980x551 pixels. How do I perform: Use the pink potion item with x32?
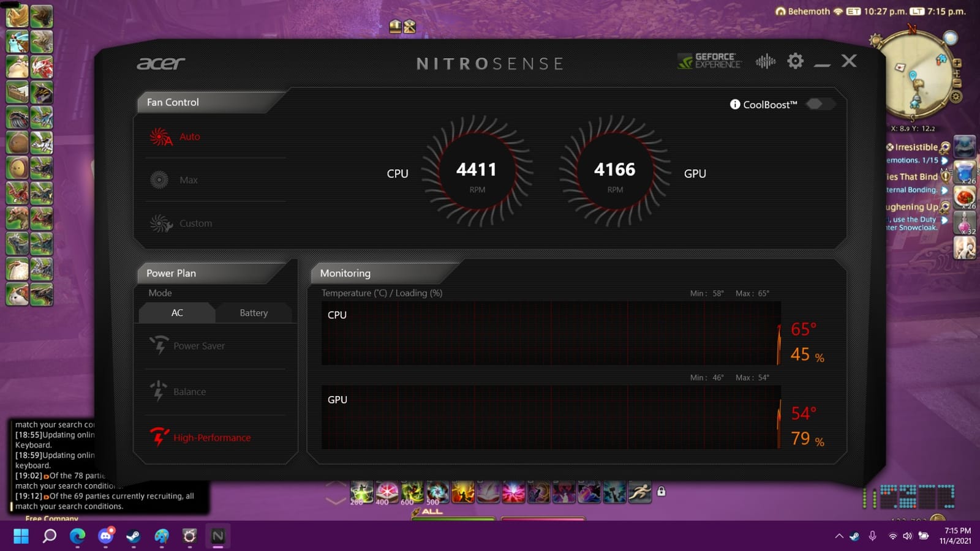965,223
